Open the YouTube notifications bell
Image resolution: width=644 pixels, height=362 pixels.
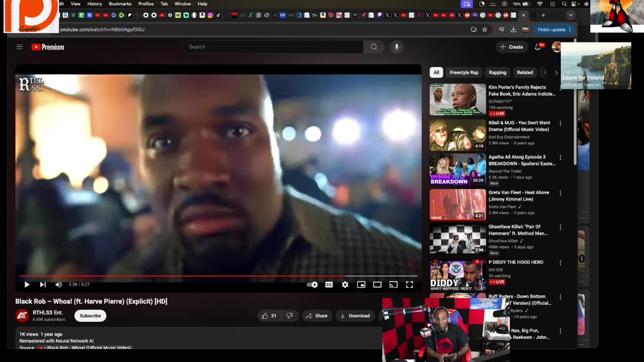click(537, 47)
